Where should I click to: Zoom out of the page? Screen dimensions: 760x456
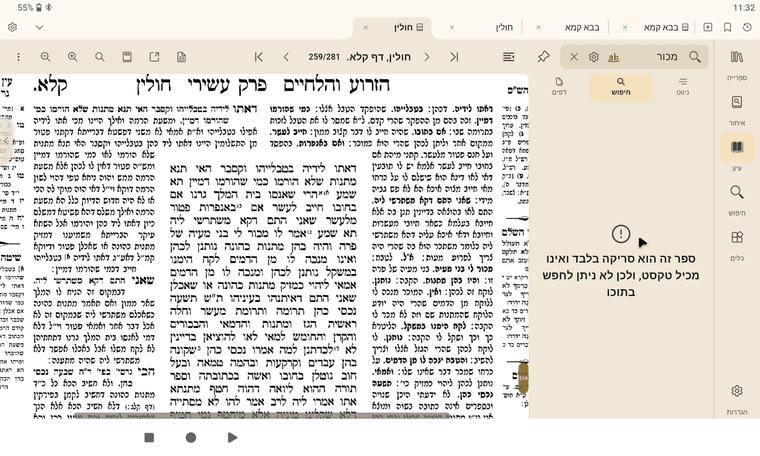coord(46,57)
